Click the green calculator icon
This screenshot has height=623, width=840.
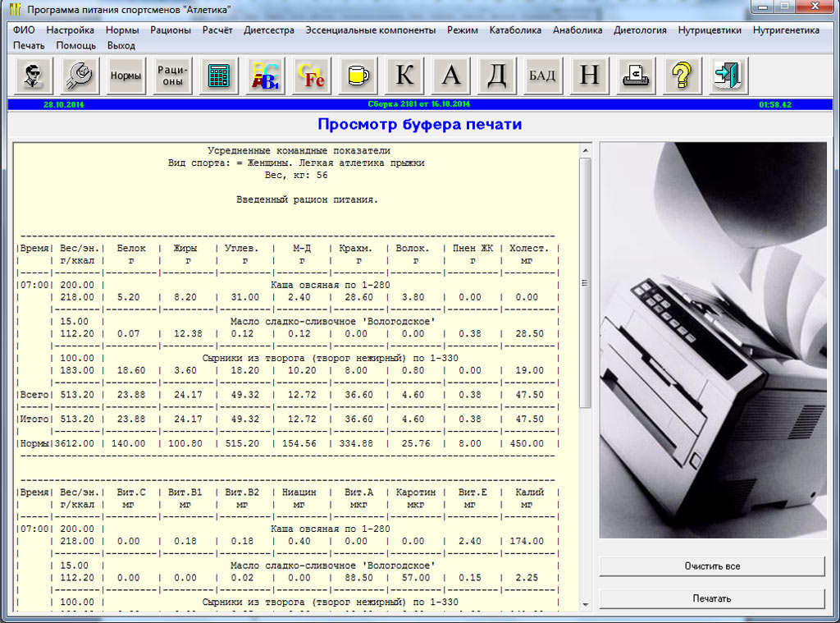(219, 76)
